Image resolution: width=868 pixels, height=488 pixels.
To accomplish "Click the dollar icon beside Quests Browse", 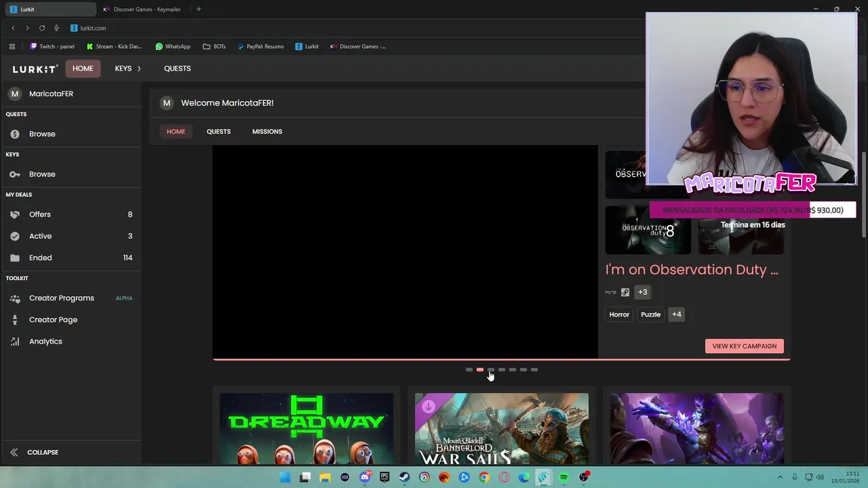I will point(15,134).
